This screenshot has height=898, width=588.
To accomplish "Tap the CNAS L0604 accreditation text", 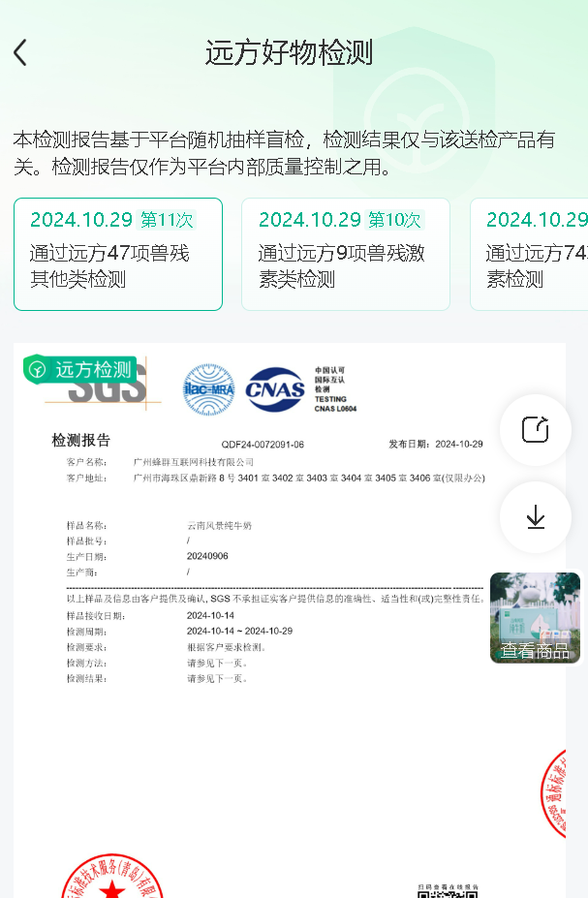I will (335, 409).
